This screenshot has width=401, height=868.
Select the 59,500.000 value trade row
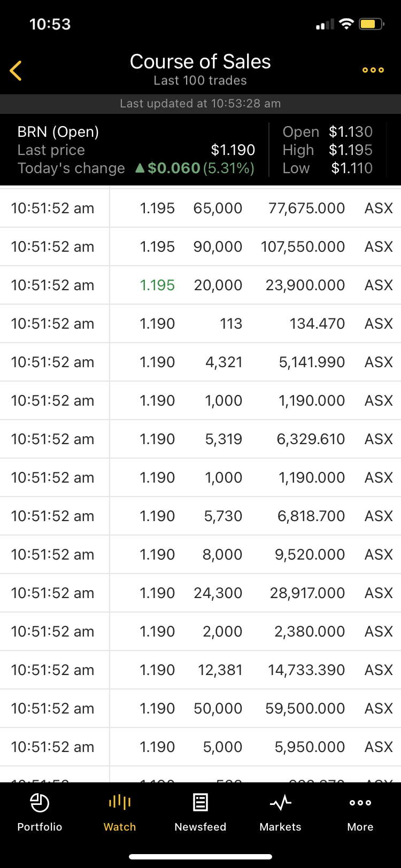point(200,708)
